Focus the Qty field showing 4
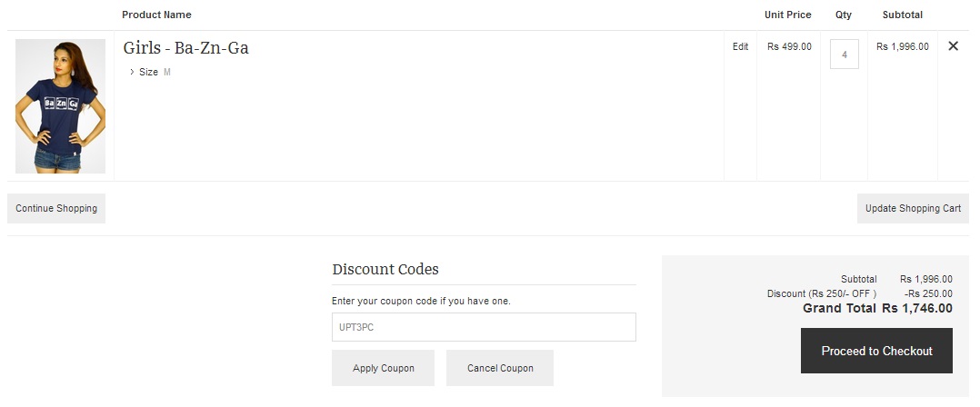Viewport: 980px width, 407px height. (844, 55)
